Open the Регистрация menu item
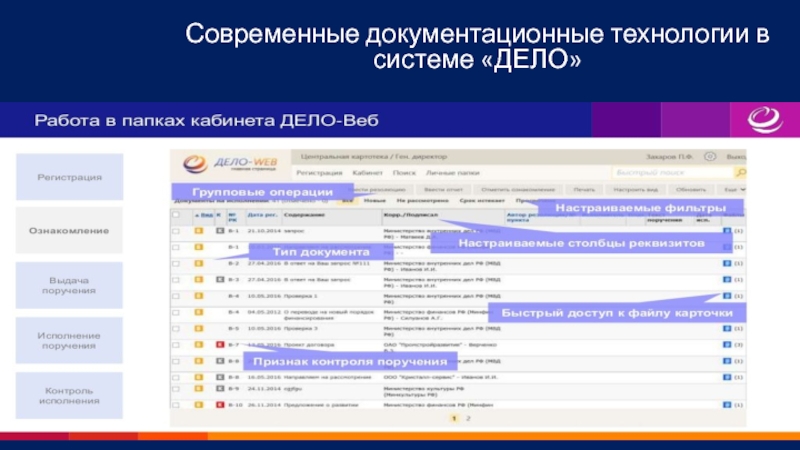Image resolution: width=800 pixels, height=450 pixels. pyautogui.click(x=319, y=173)
